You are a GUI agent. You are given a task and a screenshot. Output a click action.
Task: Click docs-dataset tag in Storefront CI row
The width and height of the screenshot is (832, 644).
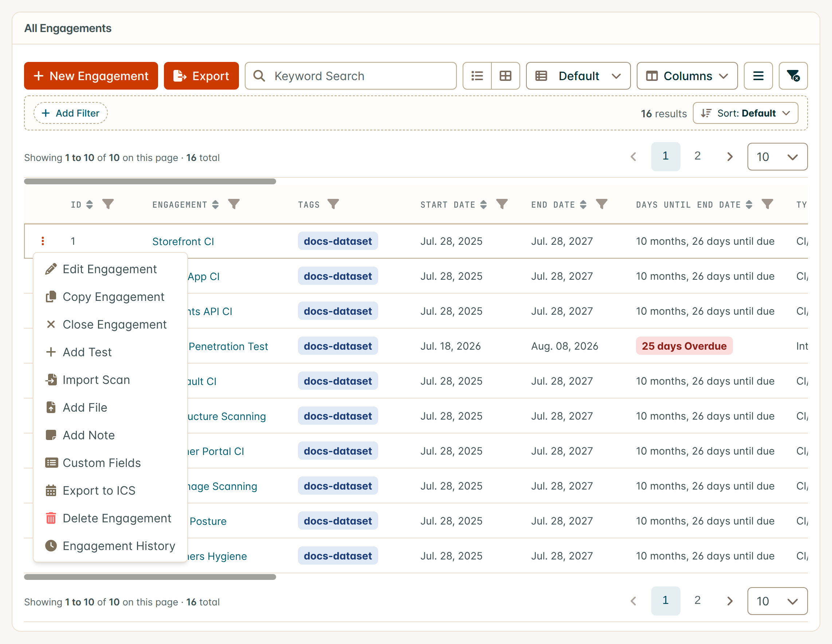[338, 241]
